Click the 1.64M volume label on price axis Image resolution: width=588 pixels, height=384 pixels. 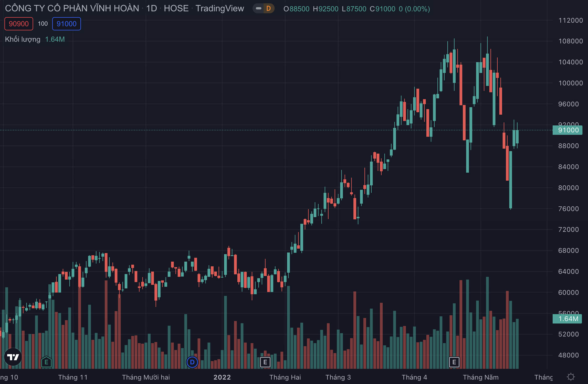(x=567, y=319)
